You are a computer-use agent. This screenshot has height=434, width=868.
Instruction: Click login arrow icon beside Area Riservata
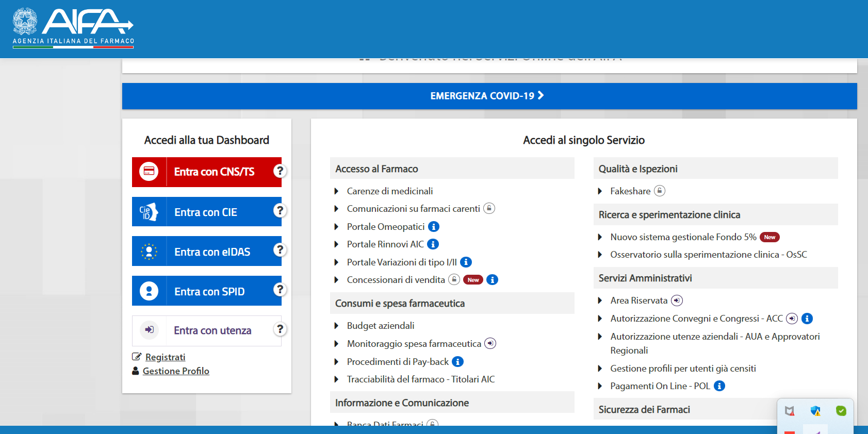click(x=677, y=301)
